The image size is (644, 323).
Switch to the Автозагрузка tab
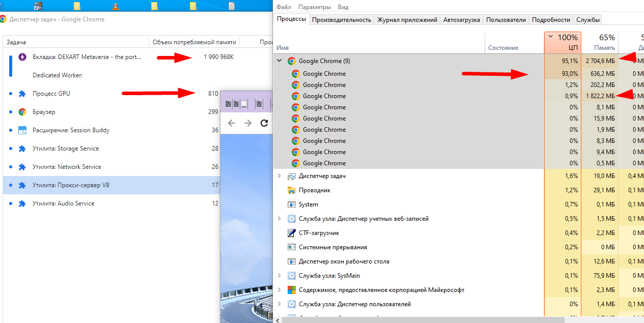[462, 20]
